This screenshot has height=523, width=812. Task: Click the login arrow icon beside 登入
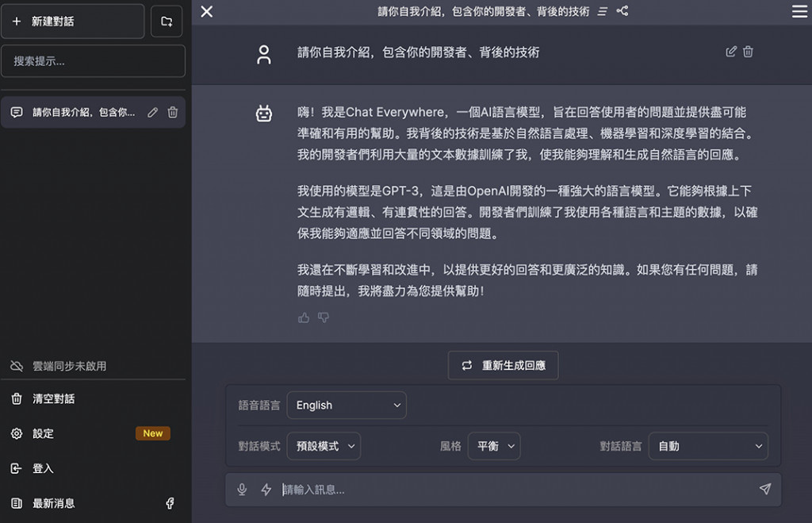tap(17, 468)
